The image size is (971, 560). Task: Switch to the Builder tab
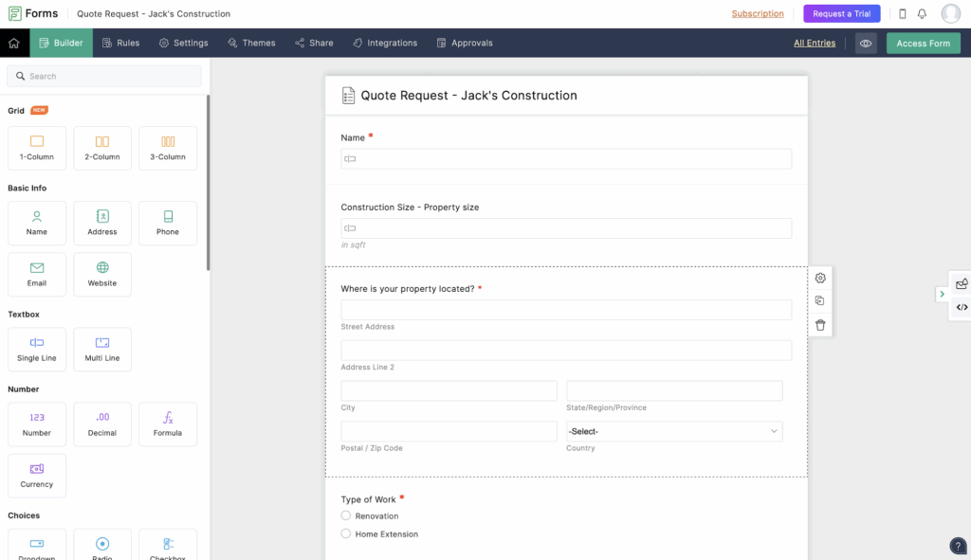62,43
